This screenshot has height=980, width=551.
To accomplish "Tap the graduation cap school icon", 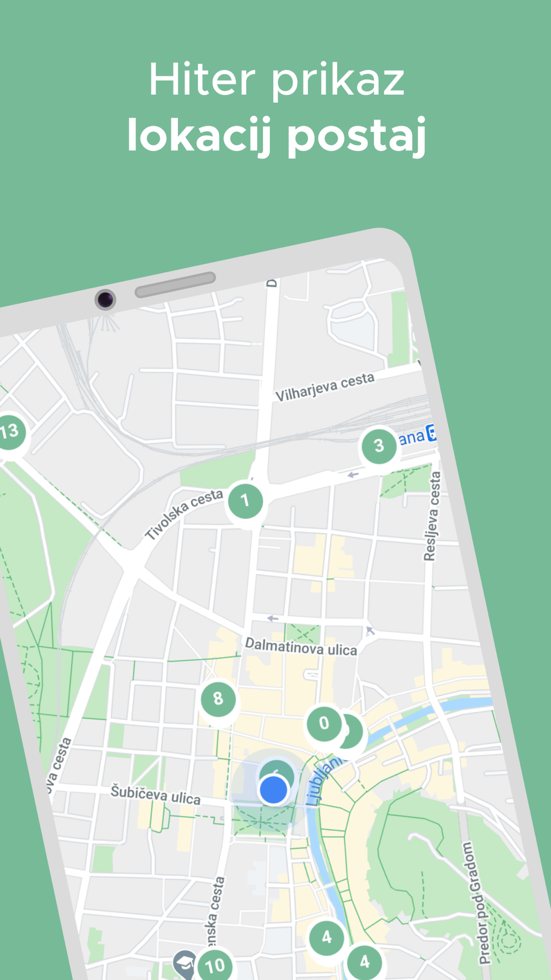I will [x=185, y=963].
